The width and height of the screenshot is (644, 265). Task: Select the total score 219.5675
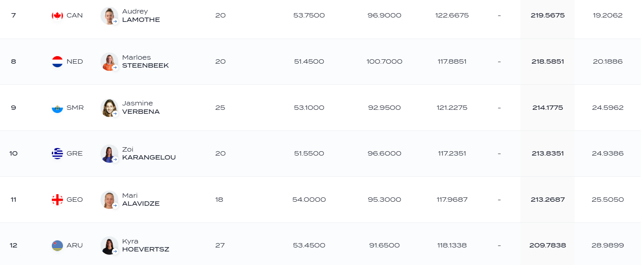point(548,16)
